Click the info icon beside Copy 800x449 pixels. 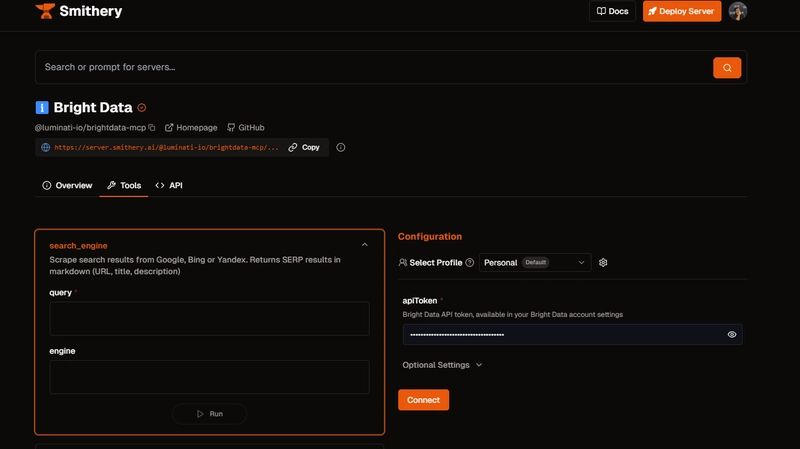(341, 147)
